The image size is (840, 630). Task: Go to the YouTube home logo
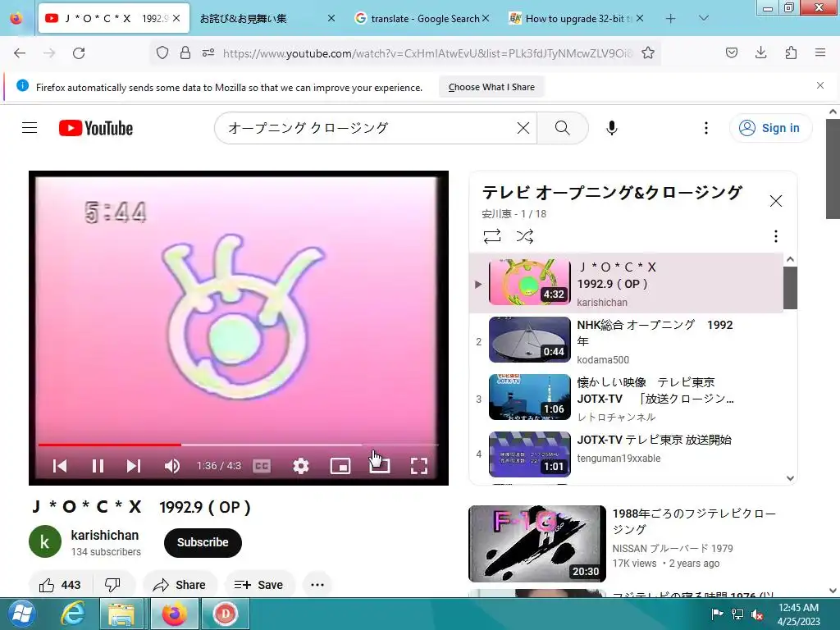96,128
